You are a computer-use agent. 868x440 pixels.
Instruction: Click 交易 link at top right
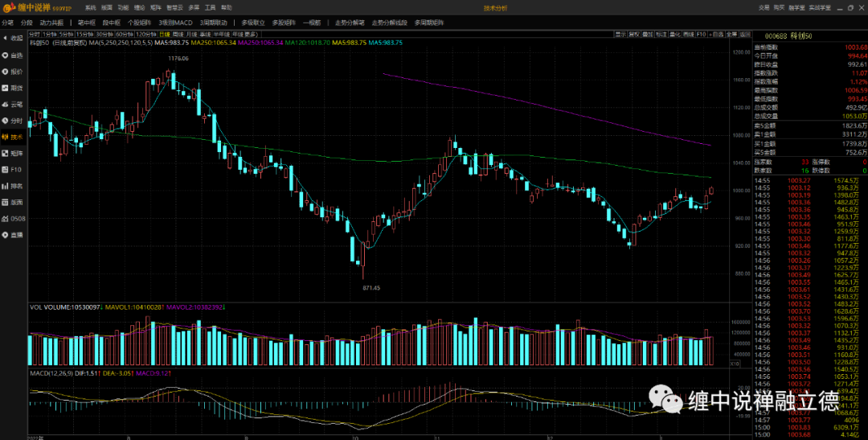coord(764,8)
